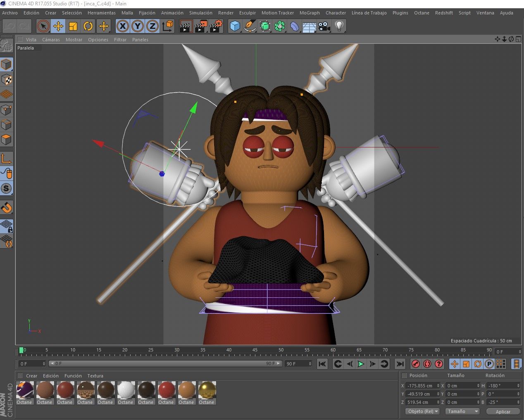The height and width of the screenshot is (420, 524).
Task: Open the Objeto (Rel) coordinate dropdown
Action: 422,411
